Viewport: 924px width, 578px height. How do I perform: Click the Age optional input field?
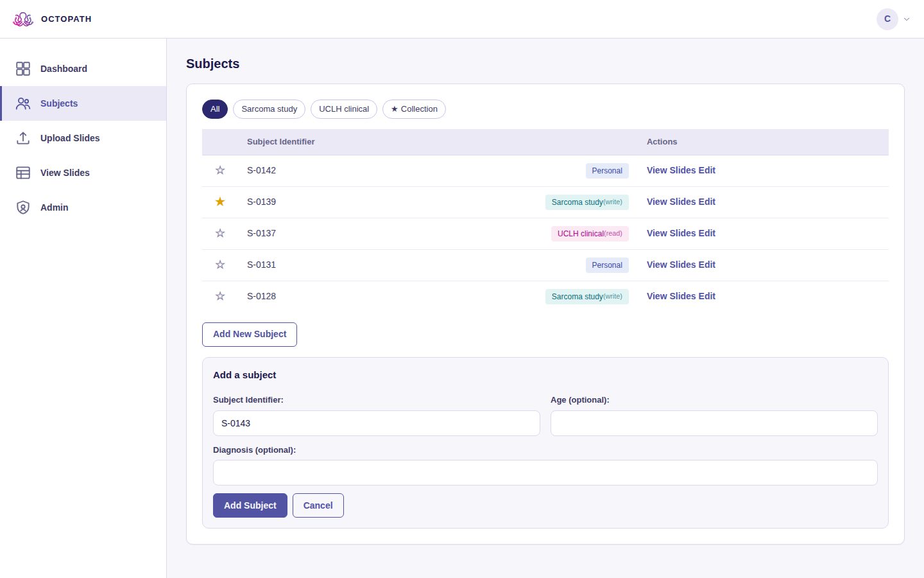point(714,423)
